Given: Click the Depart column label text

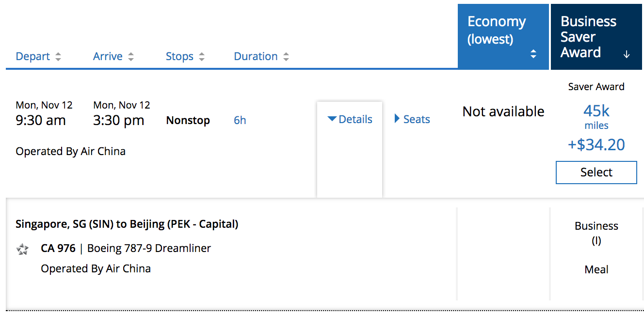Looking at the screenshot, I should click(33, 56).
